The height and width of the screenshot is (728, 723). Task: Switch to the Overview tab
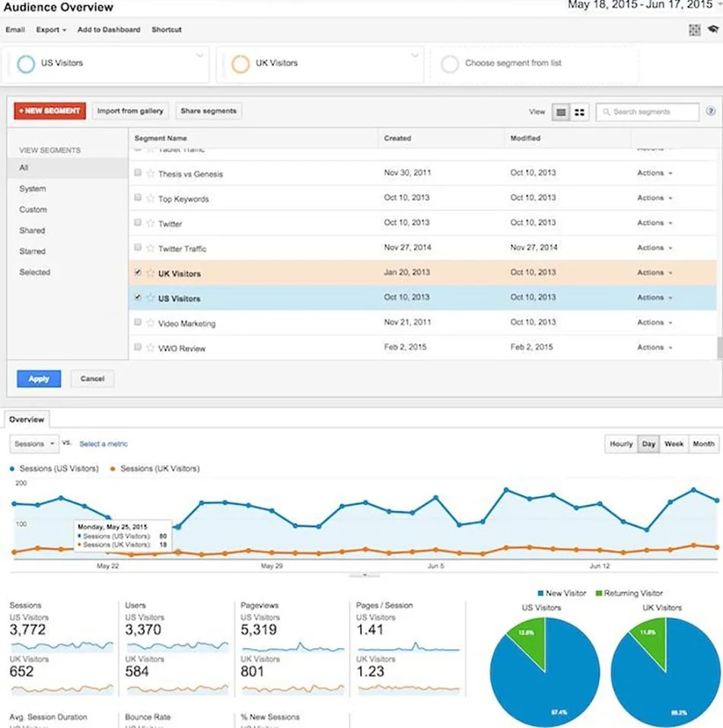27,419
